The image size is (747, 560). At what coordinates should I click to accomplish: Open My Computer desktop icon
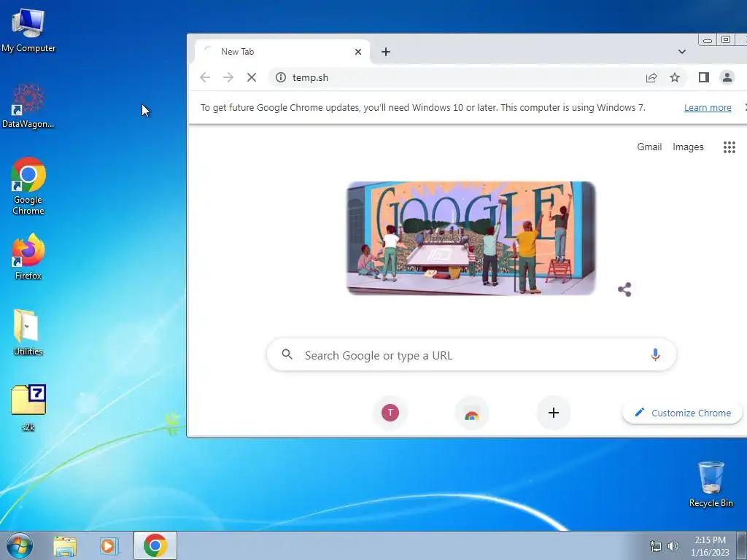pyautogui.click(x=28, y=29)
